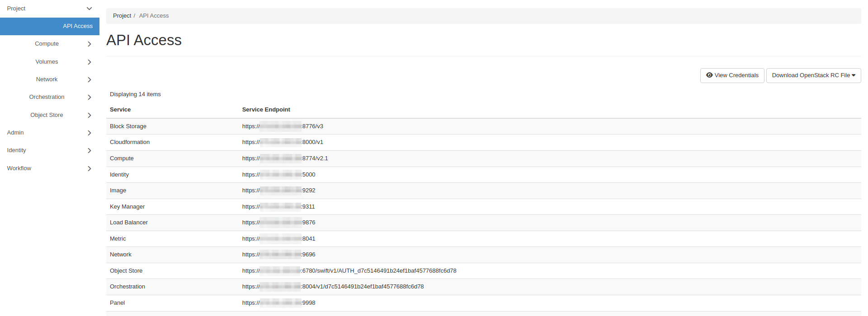Expand the Admin section chevron
Image resolution: width=868 pixels, height=316 pixels.
[89, 133]
